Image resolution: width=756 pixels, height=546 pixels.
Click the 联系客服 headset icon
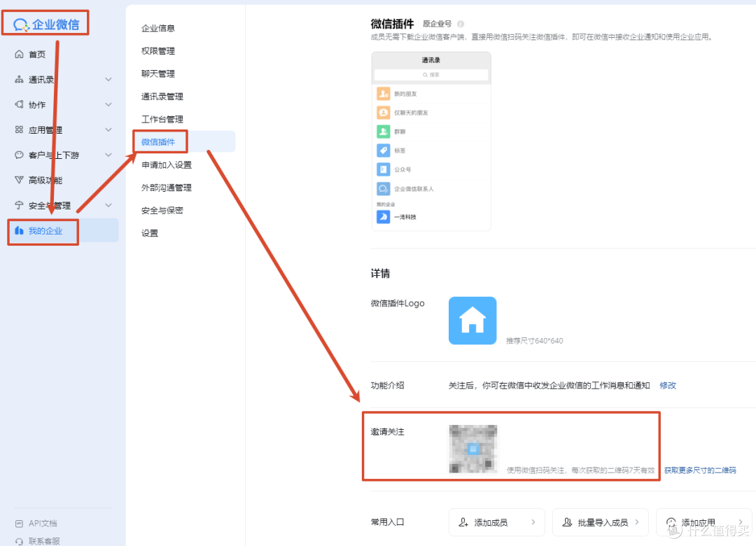tap(19, 541)
